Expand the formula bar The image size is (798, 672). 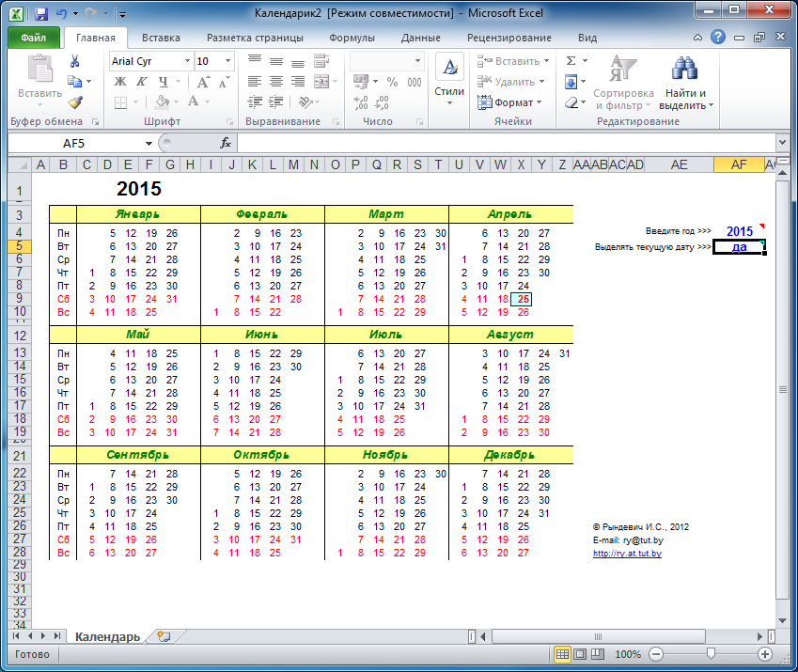point(782,143)
